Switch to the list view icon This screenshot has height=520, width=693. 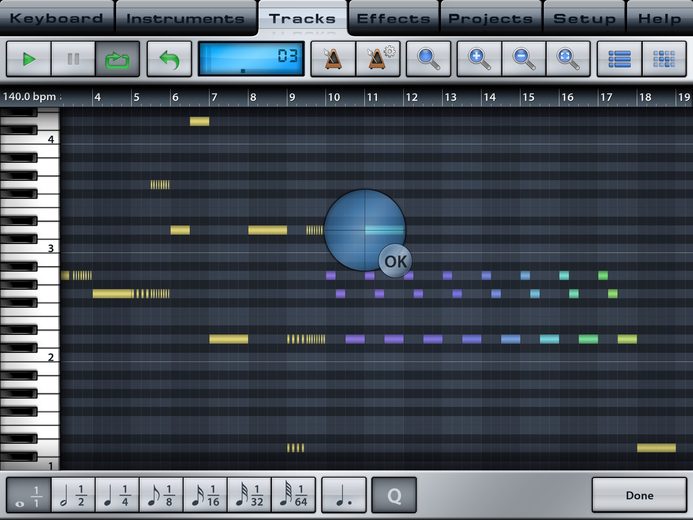[x=620, y=59]
